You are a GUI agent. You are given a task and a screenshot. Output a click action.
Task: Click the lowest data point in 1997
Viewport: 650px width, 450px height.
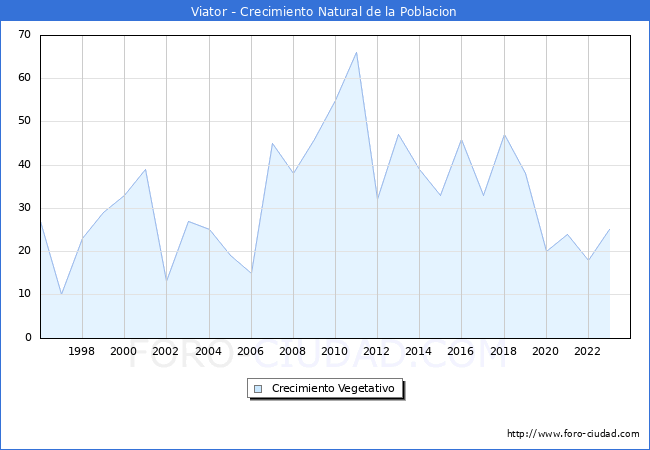[61, 294]
